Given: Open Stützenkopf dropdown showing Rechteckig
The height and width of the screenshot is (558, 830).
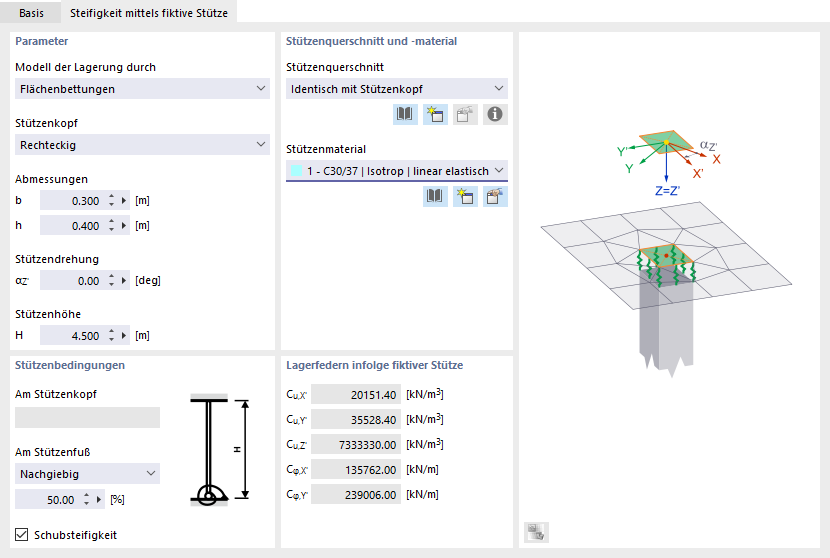Looking at the screenshot, I should (x=142, y=145).
